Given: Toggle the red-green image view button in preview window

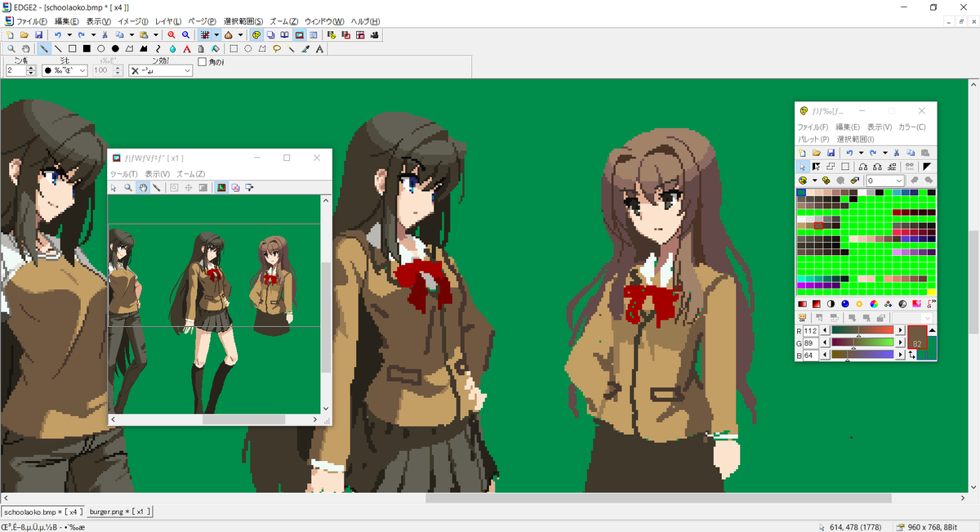Looking at the screenshot, I should tap(221, 188).
